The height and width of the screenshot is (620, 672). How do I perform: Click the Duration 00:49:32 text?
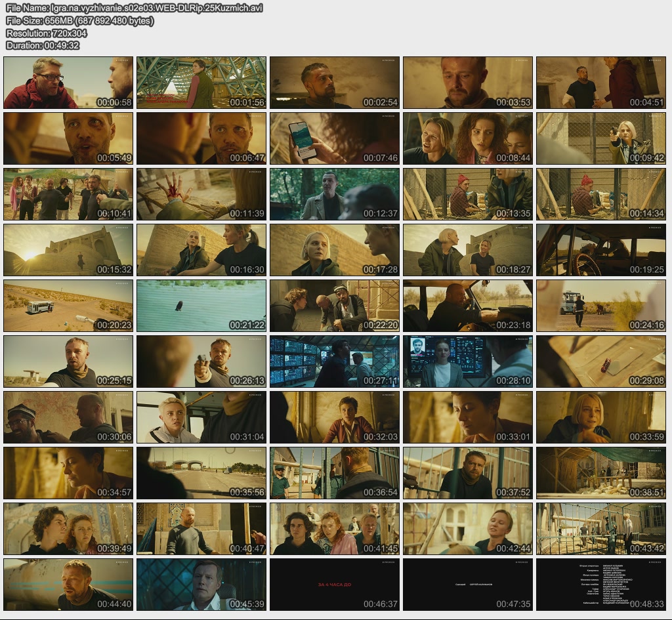pos(43,45)
